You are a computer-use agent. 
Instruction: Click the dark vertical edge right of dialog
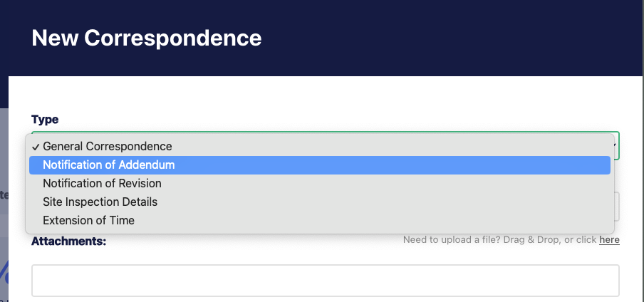(643, 165)
